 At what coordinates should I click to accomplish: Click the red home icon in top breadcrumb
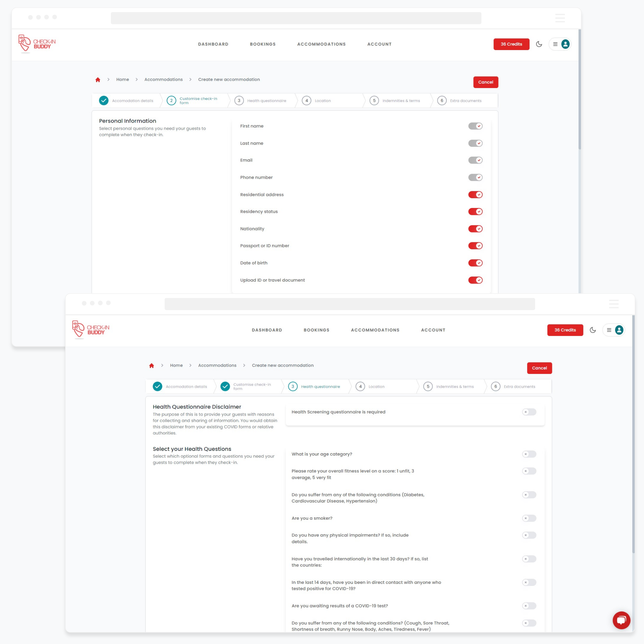(x=98, y=80)
